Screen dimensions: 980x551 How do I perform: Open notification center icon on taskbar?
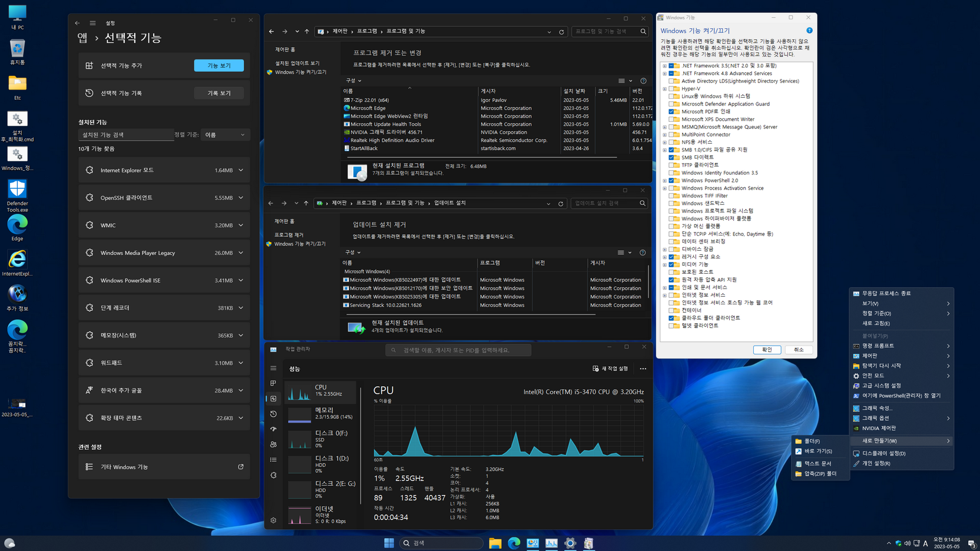972,543
